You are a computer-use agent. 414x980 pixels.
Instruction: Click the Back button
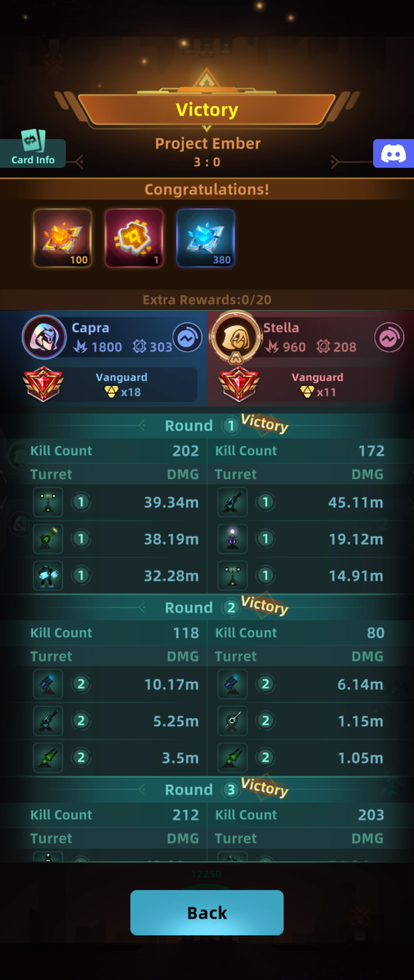click(x=207, y=913)
